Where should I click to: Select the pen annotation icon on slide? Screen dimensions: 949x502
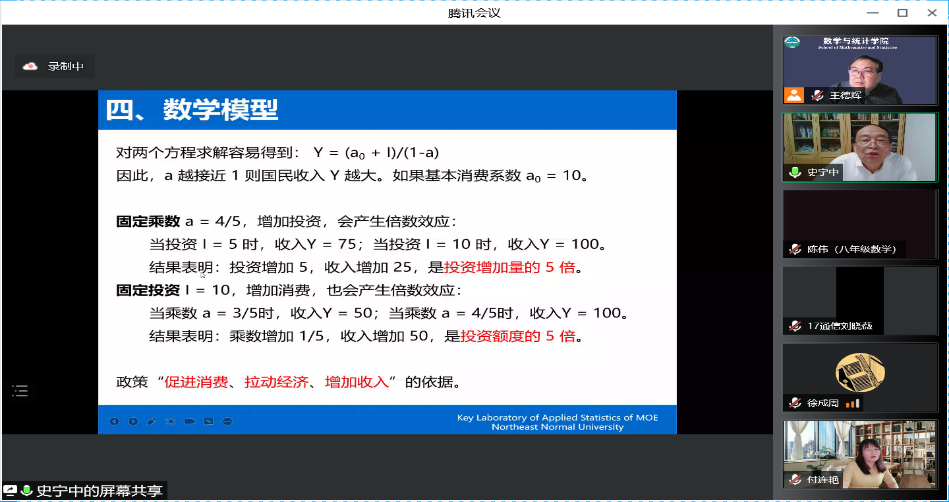click(x=152, y=421)
